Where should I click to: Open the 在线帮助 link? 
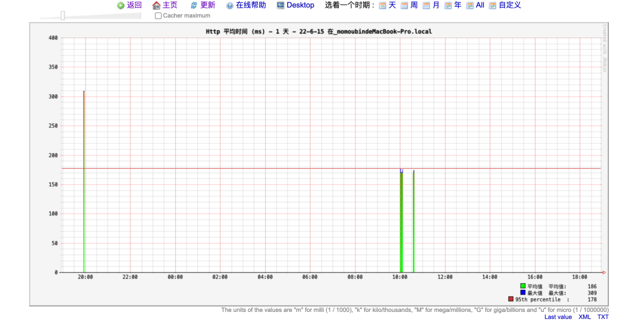click(x=251, y=5)
